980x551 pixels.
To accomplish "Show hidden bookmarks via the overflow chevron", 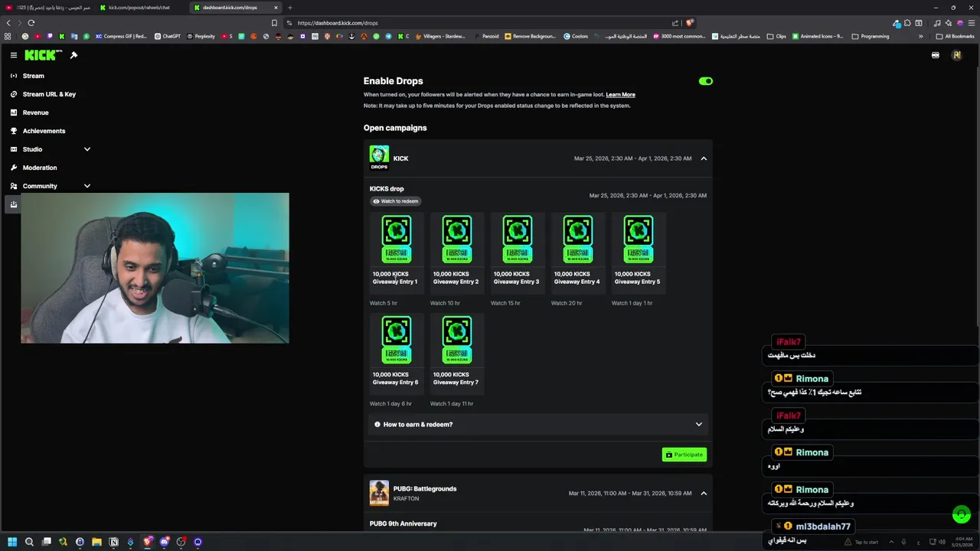I will coord(921,36).
